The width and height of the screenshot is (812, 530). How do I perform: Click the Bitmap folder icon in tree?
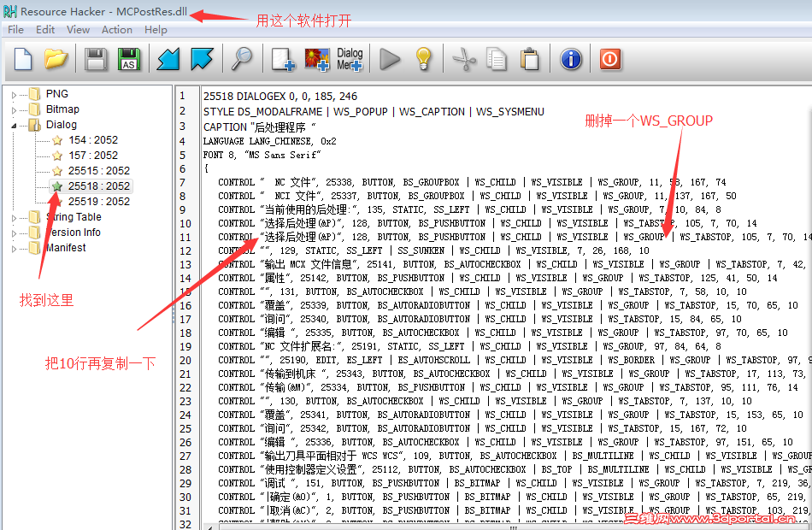(35, 109)
